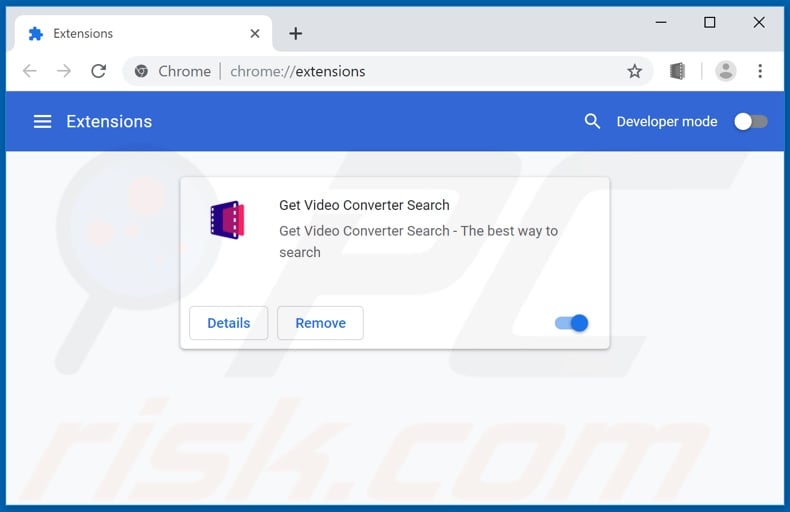This screenshot has height=512, width=790.
Task: Select the Extensions browser tab
Action: [144, 33]
